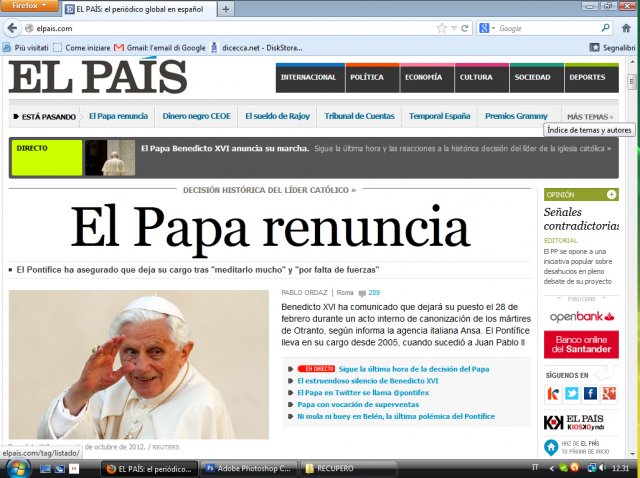Click the EL PAÍS logo
The height and width of the screenshot is (478, 640).
click(x=98, y=76)
